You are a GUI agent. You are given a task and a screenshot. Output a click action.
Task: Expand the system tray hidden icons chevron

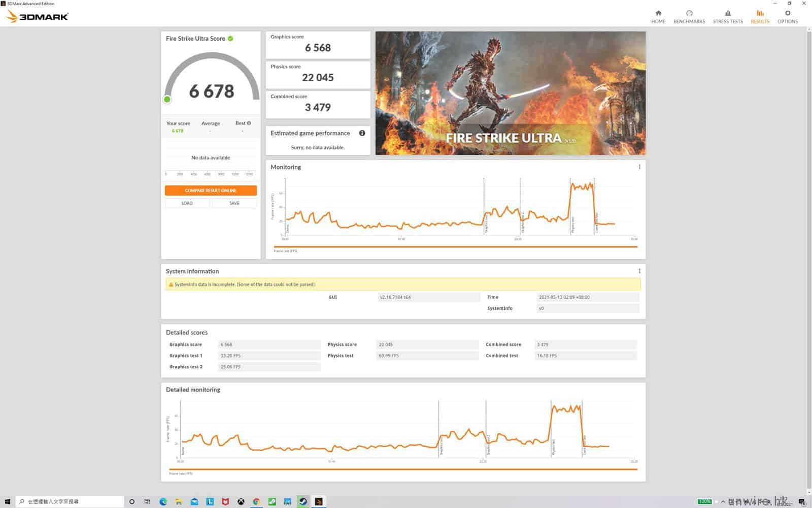point(723,502)
